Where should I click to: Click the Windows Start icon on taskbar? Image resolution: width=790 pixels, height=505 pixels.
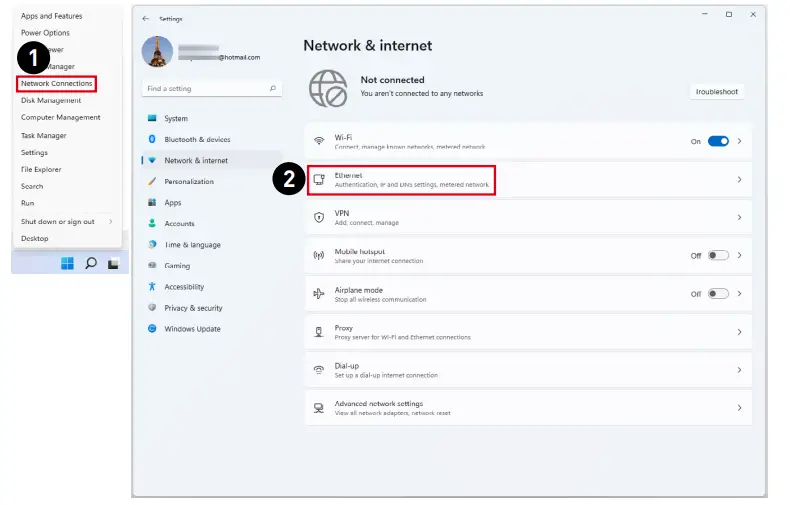[x=67, y=263]
